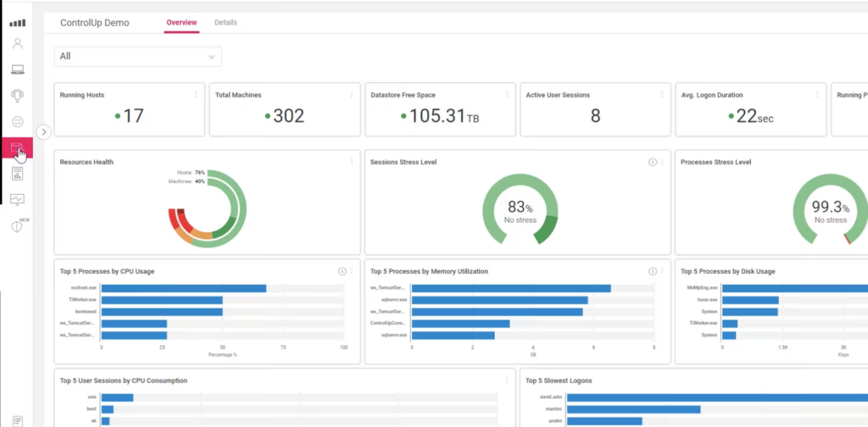Open the shield icon marked NEW
Viewport: 868px width, 427px height.
pos(17,226)
